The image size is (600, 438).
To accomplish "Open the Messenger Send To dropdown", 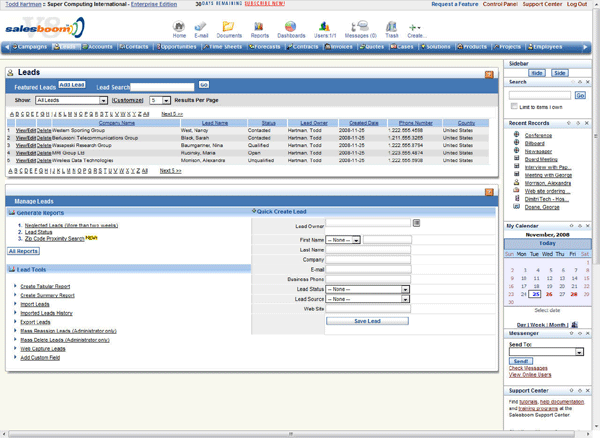I will tap(546, 352).
